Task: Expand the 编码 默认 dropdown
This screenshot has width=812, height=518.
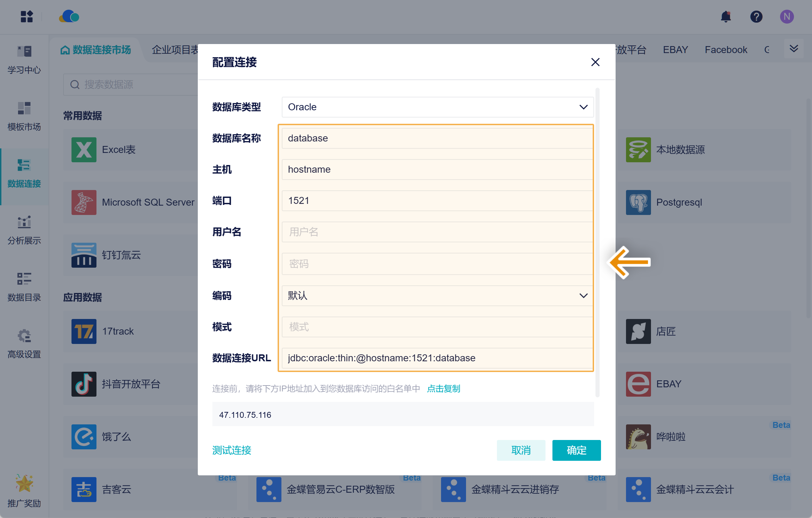Action: [438, 296]
